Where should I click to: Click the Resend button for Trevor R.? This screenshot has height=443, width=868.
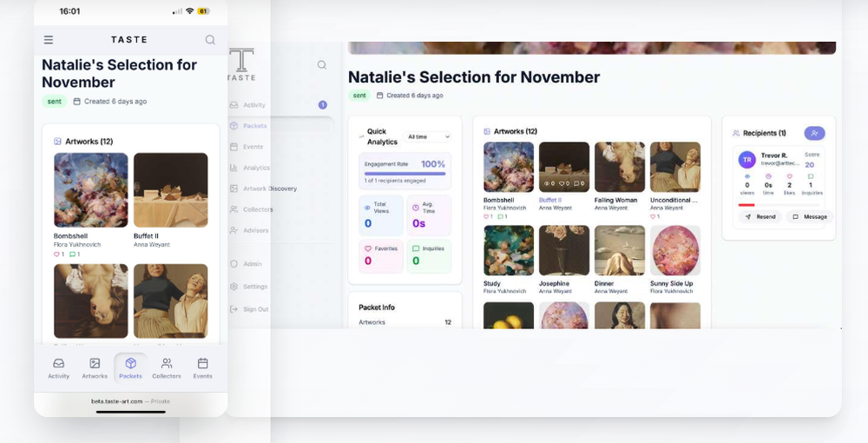[x=760, y=217]
